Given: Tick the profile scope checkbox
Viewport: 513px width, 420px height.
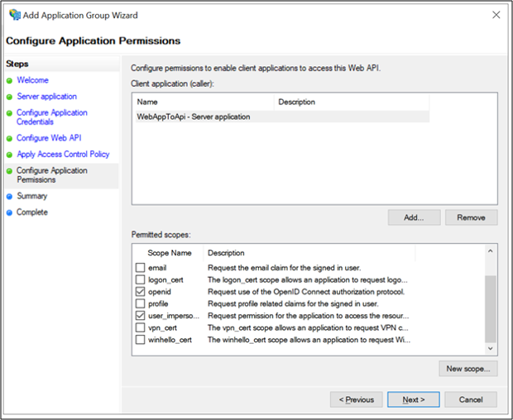Looking at the screenshot, I should (140, 303).
